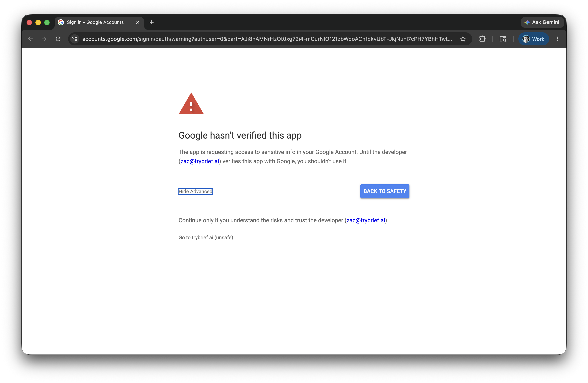Open the Extensions puzzle icon
Screen dimensions: 588x383
click(482, 39)
